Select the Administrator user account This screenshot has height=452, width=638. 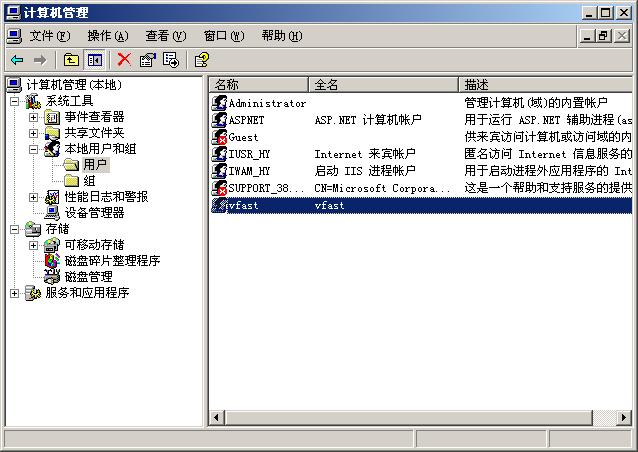pyautogui.click(x=266, y=103)
